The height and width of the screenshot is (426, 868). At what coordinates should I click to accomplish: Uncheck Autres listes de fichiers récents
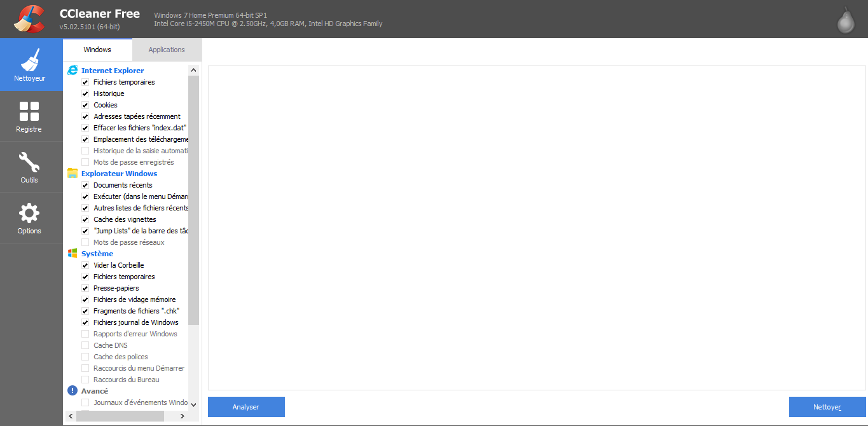85,208
